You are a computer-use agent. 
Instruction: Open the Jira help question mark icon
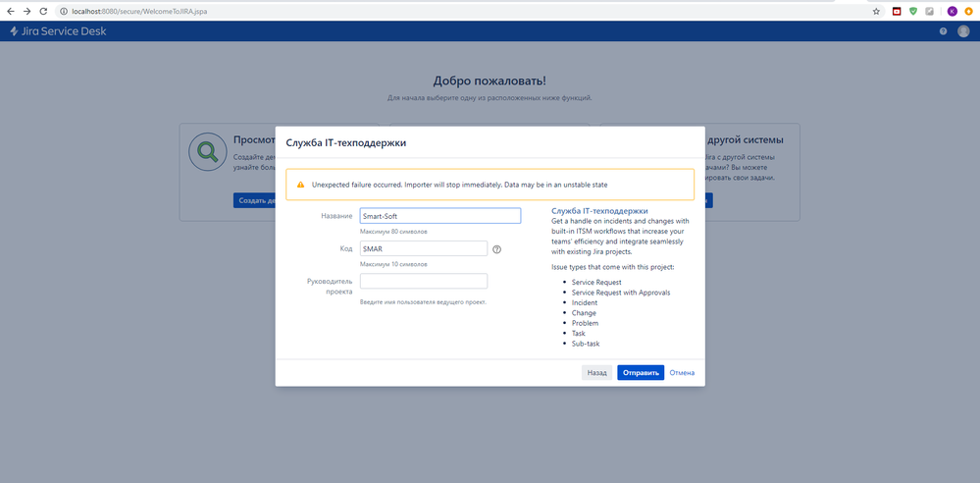pos(943,31)
